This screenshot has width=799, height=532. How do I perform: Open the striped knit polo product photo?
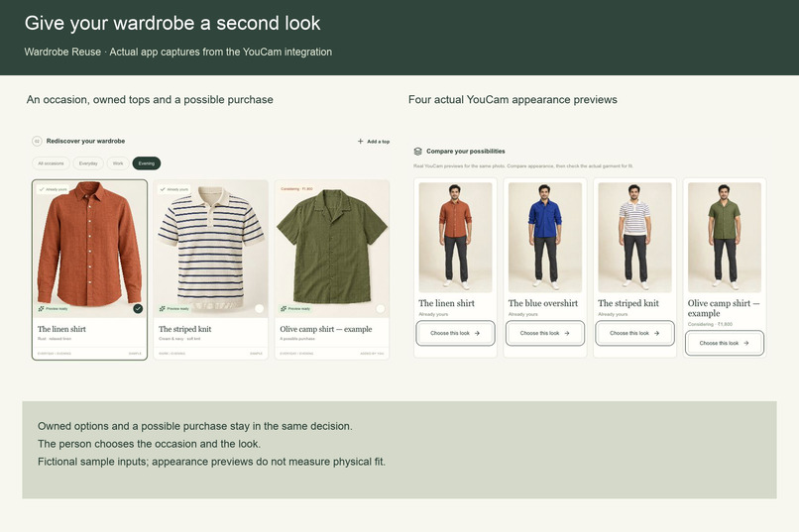(210, 249)
